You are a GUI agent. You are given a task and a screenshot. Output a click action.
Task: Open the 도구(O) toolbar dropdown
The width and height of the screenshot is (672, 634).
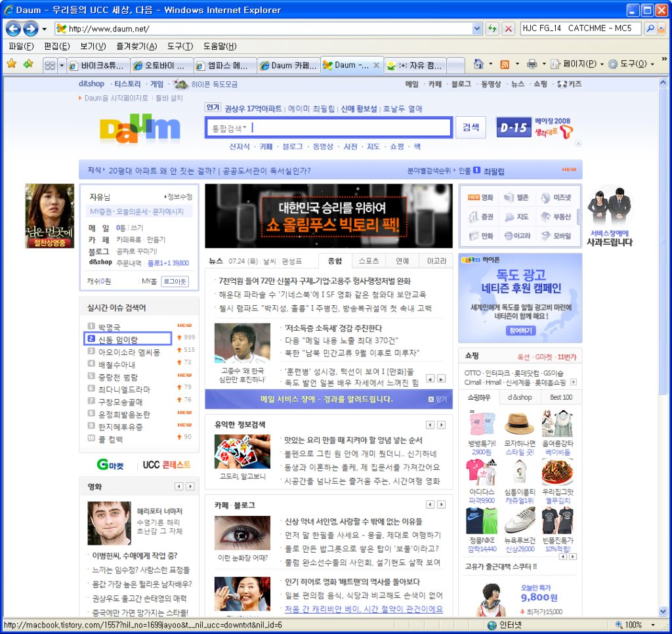631,64
